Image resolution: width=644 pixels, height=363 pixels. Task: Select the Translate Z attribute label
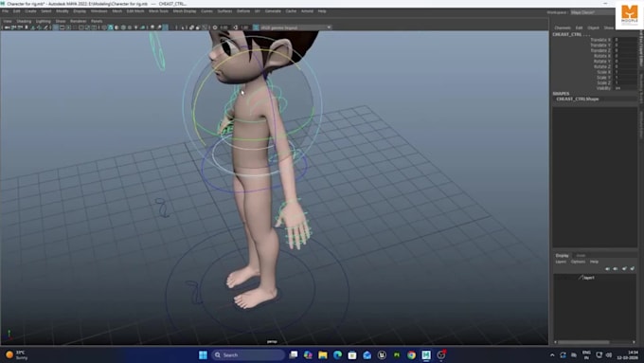point(600,50)
